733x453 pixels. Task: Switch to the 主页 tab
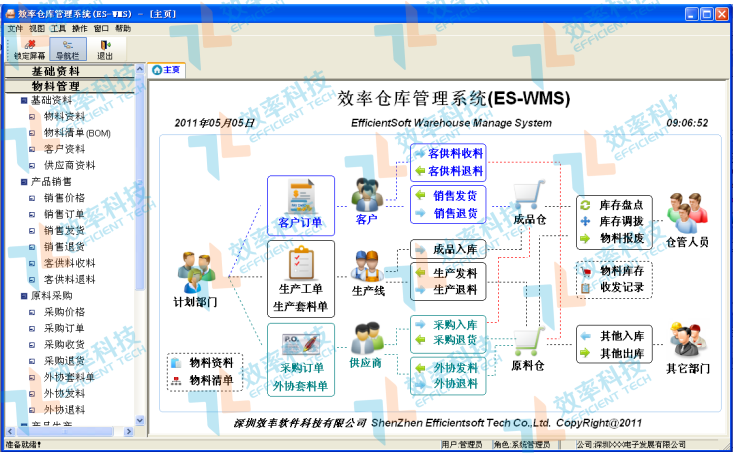point(167,70)
